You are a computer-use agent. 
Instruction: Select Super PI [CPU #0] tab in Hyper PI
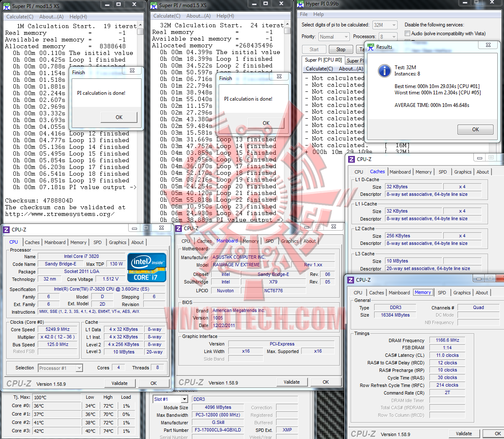(323, 60)
